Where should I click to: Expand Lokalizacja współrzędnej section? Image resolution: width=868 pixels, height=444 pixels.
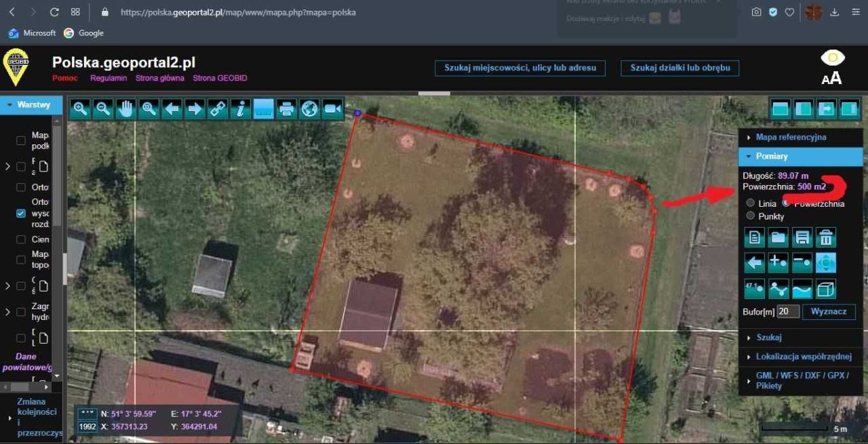[x=800, y=357]
